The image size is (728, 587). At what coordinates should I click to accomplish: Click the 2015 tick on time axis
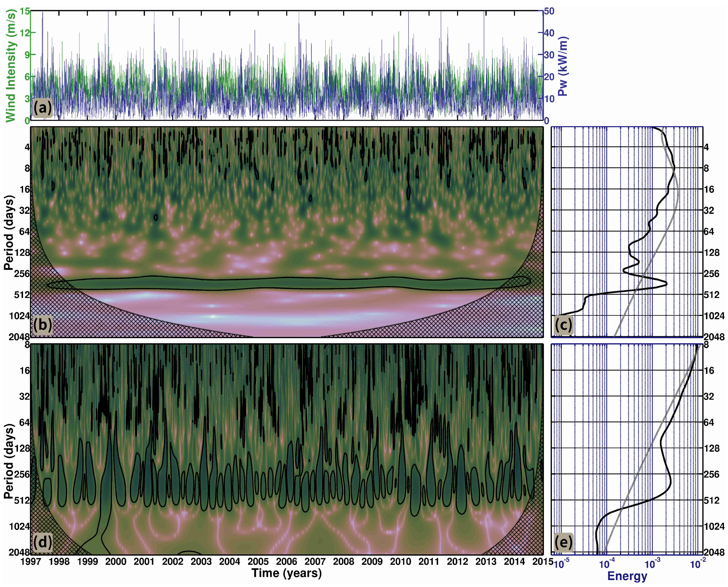(543, 562)
